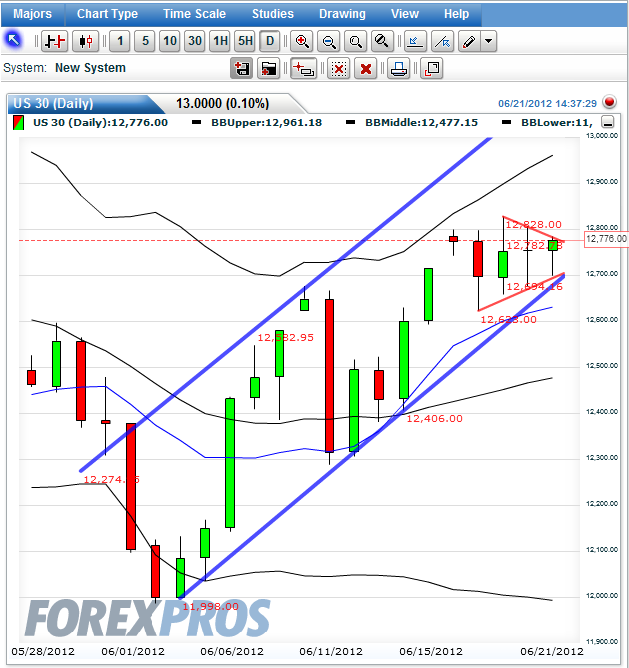Image resolution: width=629 pixels, height=668 pixels.
Task: Switch to bar (OHLC) chart type
Action: click(55, 41)
